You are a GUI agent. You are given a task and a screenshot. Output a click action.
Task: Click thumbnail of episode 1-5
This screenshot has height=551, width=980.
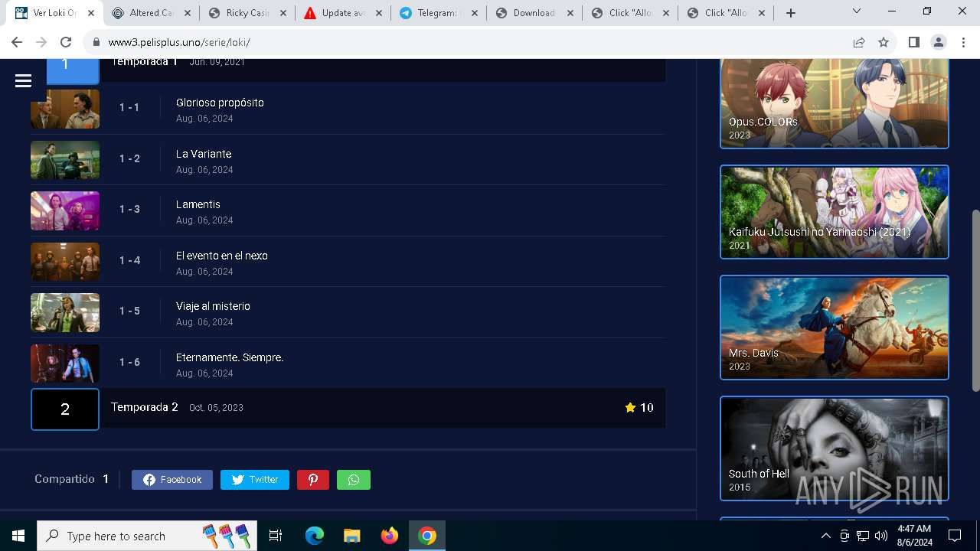tap(65, 312)
